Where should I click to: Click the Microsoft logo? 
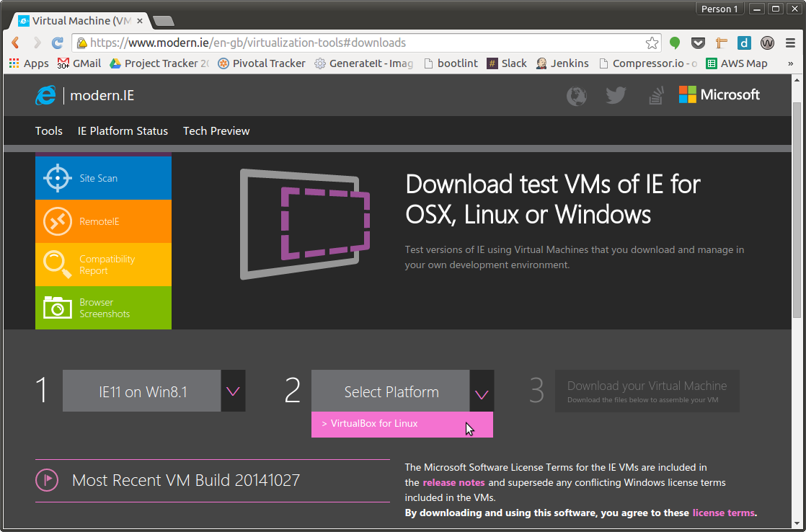click(x=719, y=94)
